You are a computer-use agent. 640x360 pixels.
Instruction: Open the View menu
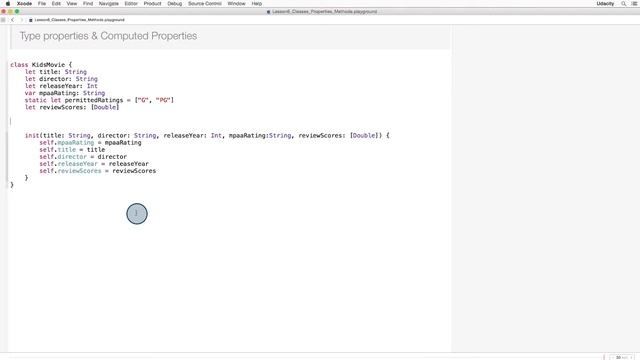[x=72, y=3]
